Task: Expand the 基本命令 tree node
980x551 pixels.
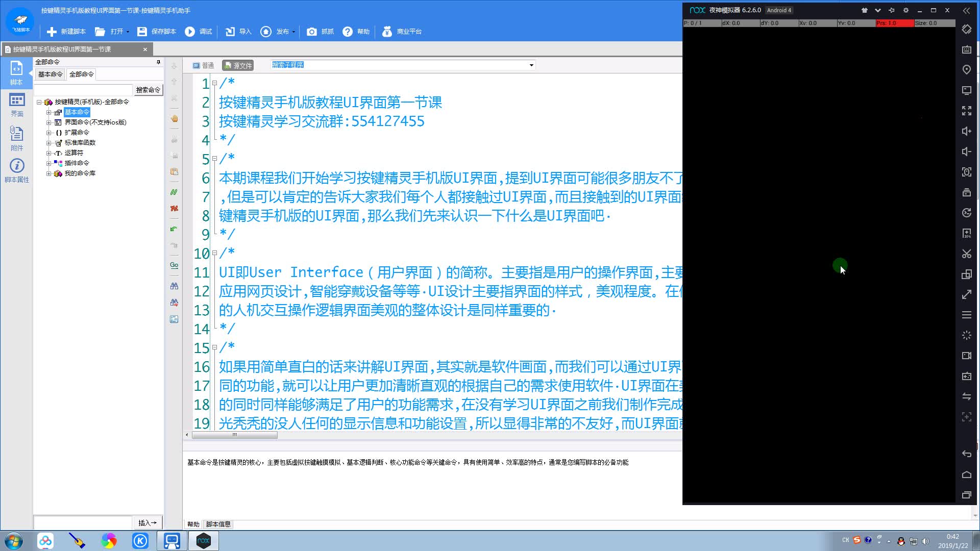Action: [48, 112]
